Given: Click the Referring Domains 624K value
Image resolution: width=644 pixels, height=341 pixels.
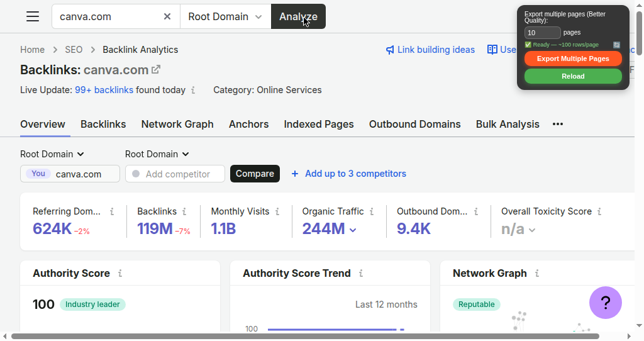Looking at the screenshot, I should click(x=52, y=228).
